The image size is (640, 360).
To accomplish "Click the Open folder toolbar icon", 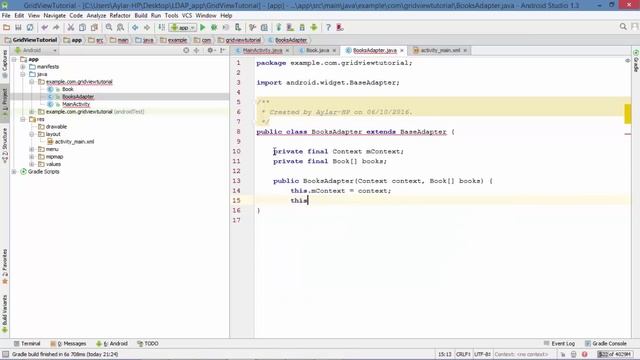I will point(6,27).
